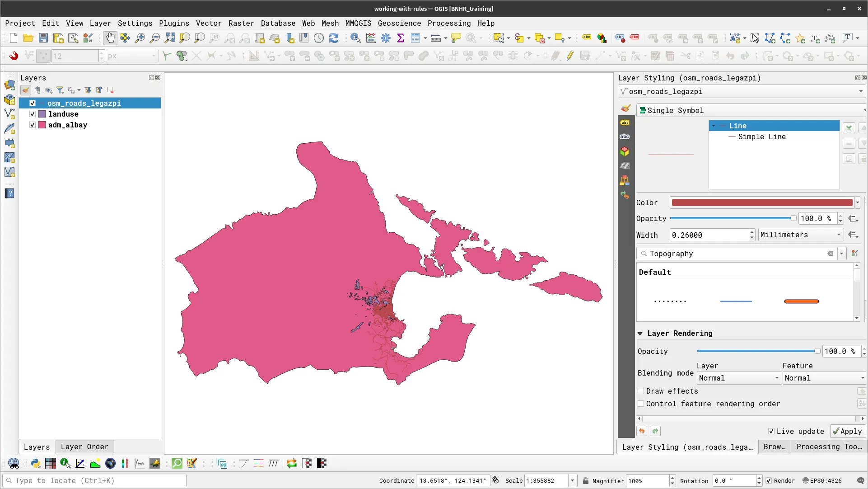Open the Vector menu
This screenshot has width=868, height=489.
coord(208,23)
